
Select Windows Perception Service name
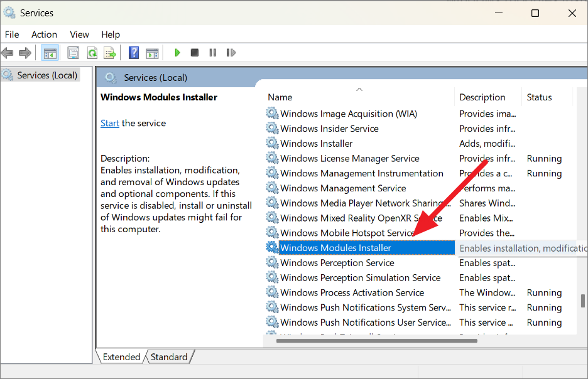pos(337,262)
